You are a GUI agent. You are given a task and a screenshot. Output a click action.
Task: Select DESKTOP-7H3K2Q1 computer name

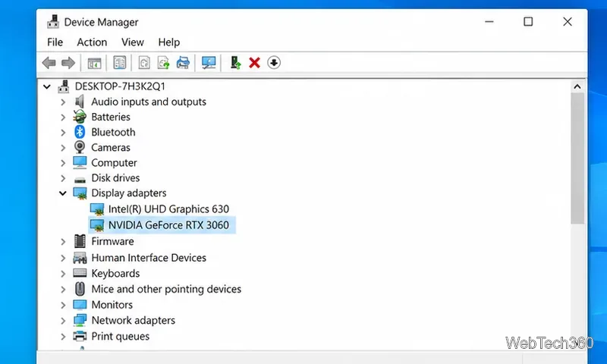120,86
